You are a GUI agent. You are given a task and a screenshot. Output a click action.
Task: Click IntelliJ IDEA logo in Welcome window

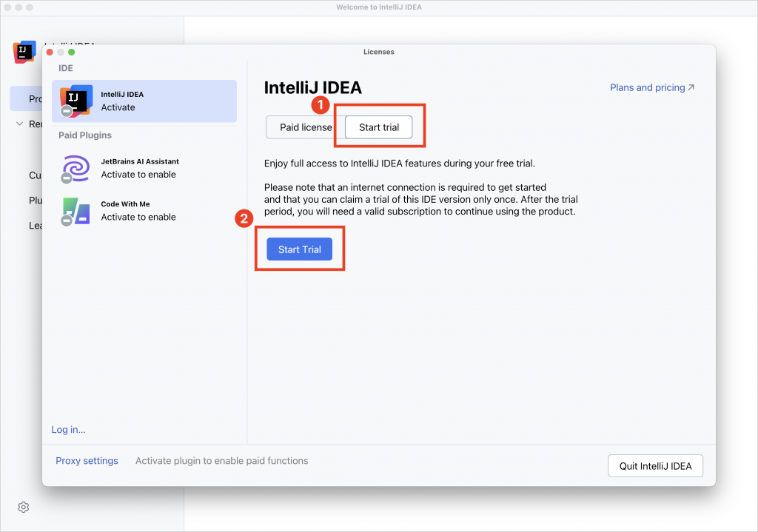pyautogui.click(x=24, y=53)
